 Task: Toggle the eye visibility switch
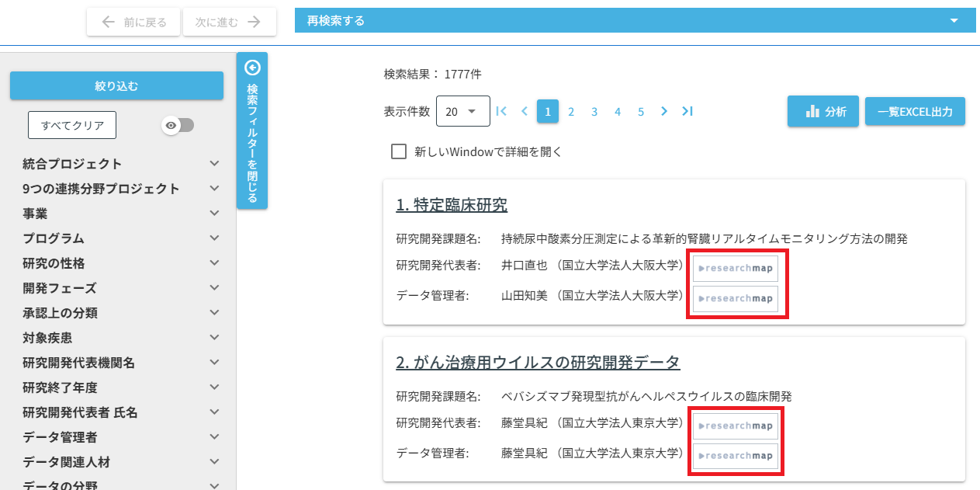[x=178, y=125]
